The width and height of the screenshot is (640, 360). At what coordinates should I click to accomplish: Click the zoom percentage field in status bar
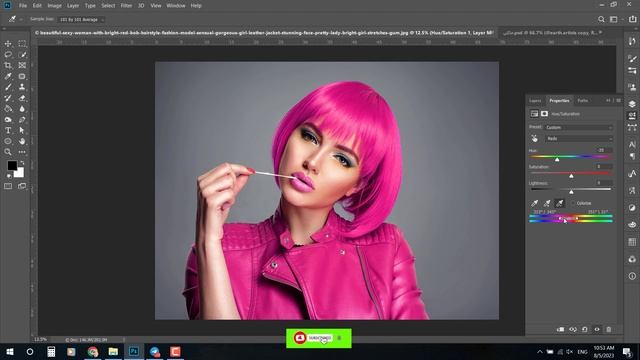tap(40, 340)
